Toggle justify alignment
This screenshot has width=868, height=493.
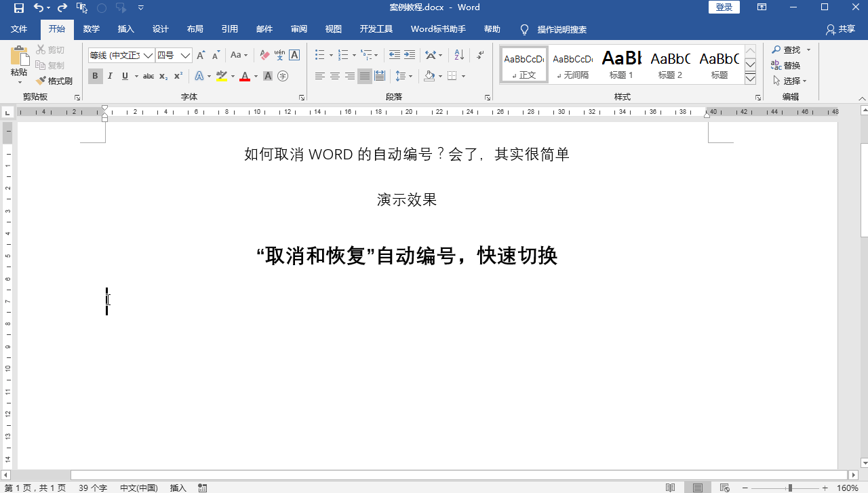[x=365, y=76]
